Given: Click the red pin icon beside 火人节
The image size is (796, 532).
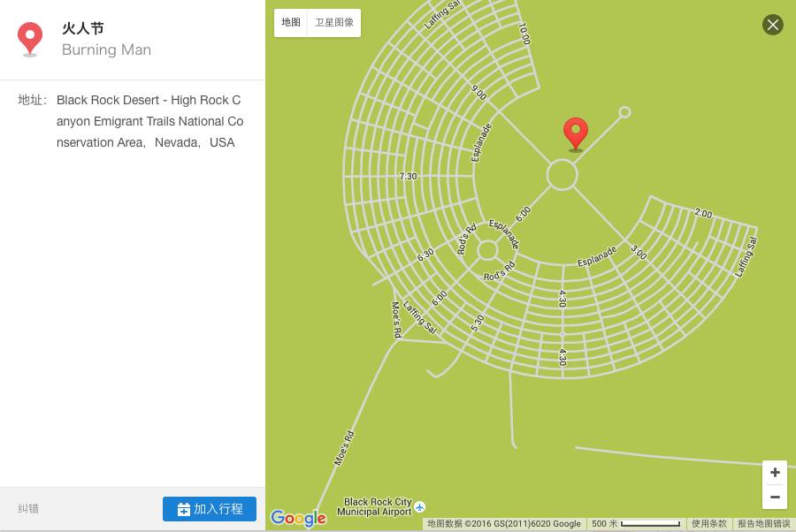Looking at the screenshot, I should (x=30, y=39).
